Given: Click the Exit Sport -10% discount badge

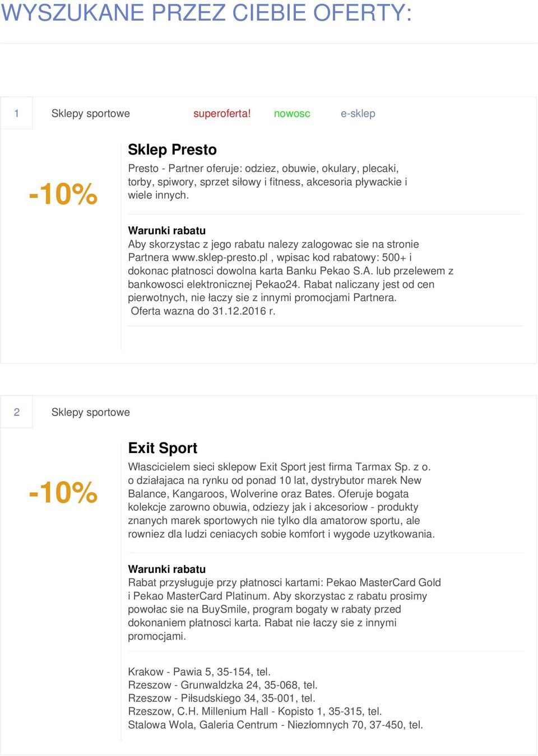Looking at the screenshot, I should point(63,492).
